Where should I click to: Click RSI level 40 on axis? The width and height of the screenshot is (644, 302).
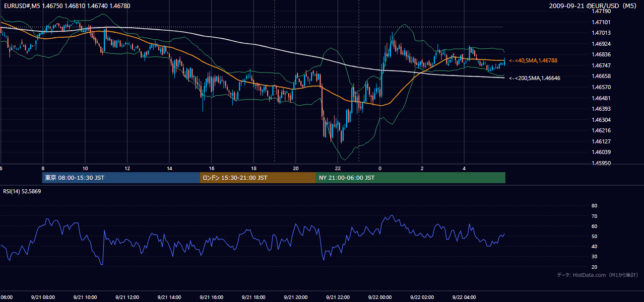[594, 247]
